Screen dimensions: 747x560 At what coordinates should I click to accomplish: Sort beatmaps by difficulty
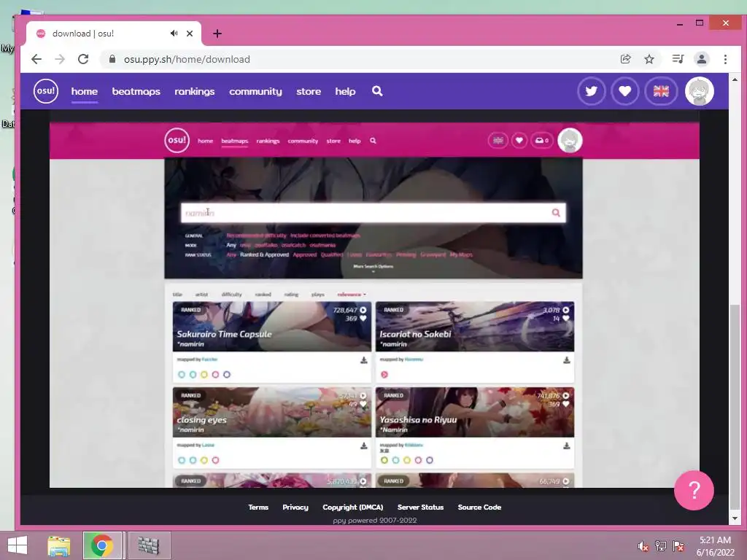[231, 295]
